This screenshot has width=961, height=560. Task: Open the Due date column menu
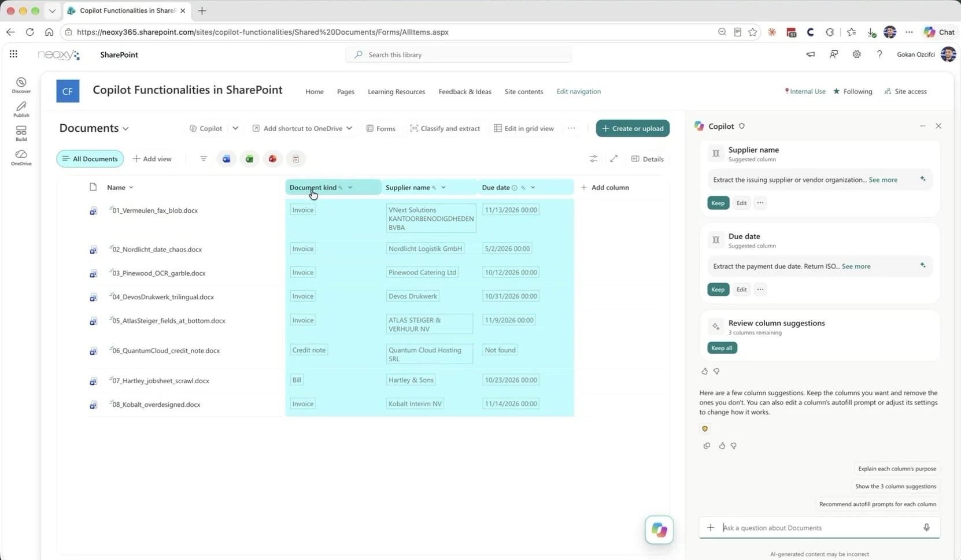pyautogui.click(x=533, y=188)
